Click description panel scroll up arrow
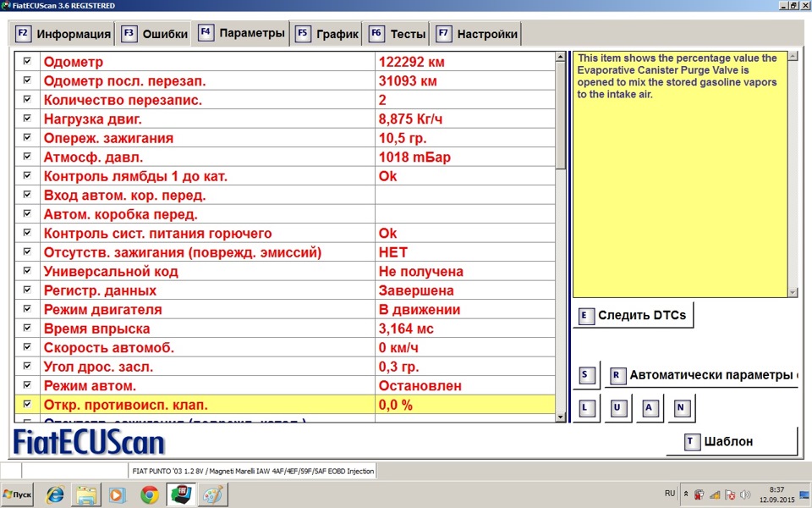 [x=793, y=56]
